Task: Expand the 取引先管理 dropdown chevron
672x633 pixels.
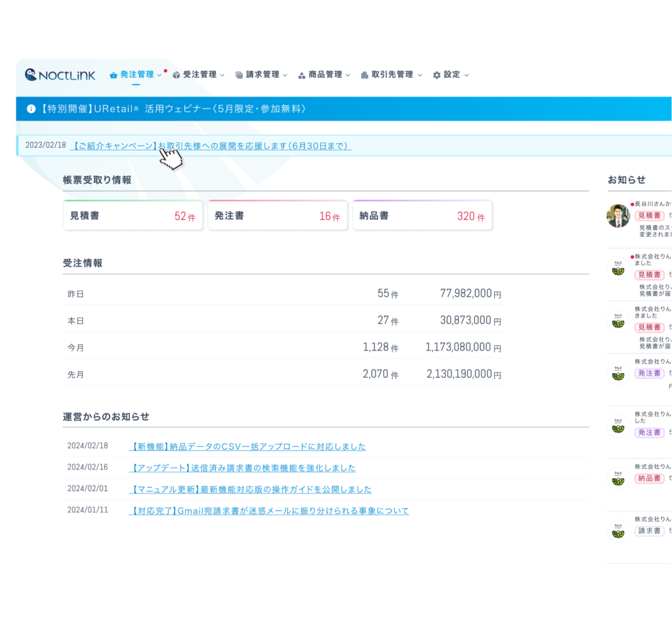Action: coord(419,75)
